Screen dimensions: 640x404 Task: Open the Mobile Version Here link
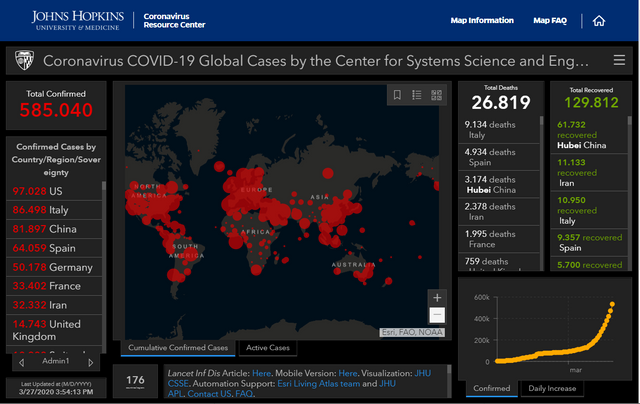(348, 373)
